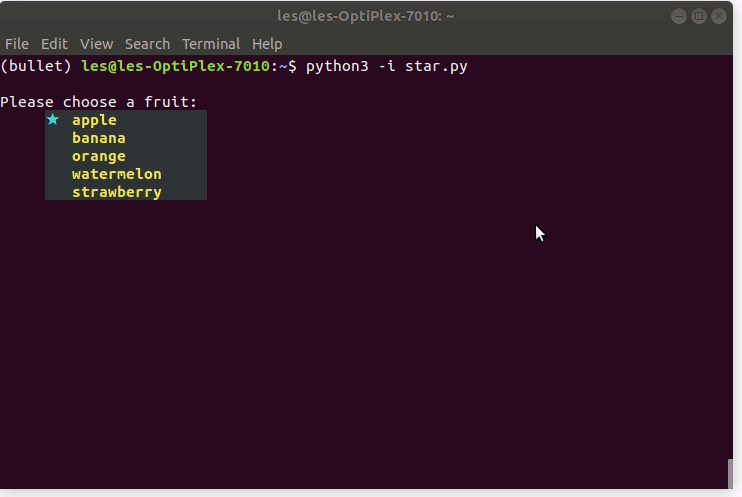Image resolution: width=742 pixels, height=497 pixels.
Task: Click the watermelon choice
Action: point(116,174)
